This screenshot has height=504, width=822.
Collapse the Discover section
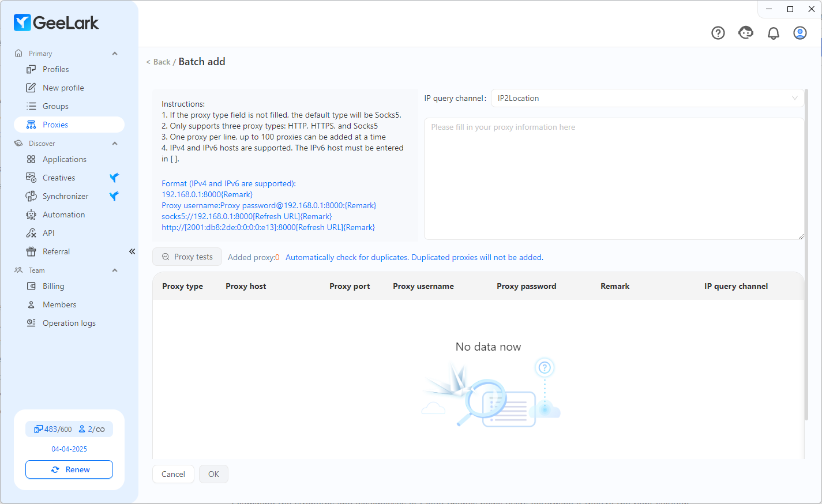point(115,144)
